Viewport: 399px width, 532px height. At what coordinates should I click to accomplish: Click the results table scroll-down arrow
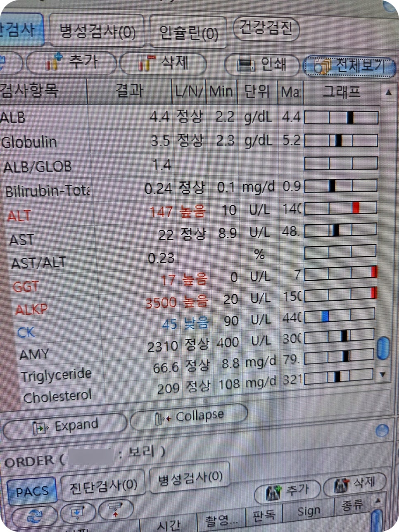coord(382,375)
